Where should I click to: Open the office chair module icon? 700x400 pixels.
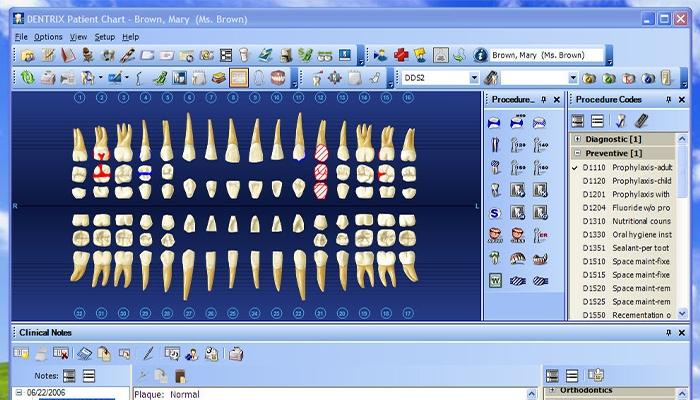pyautogui.click(x=88, y=55)
